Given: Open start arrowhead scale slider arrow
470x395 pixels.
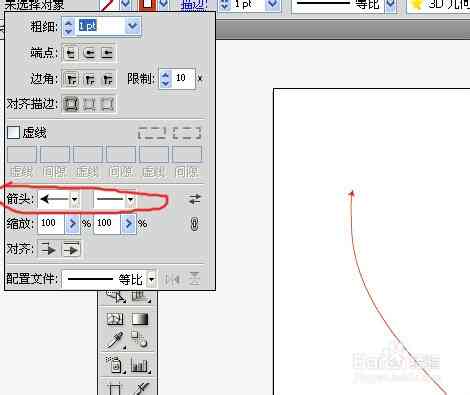Looking at the screenshot, I should [73, 223].
